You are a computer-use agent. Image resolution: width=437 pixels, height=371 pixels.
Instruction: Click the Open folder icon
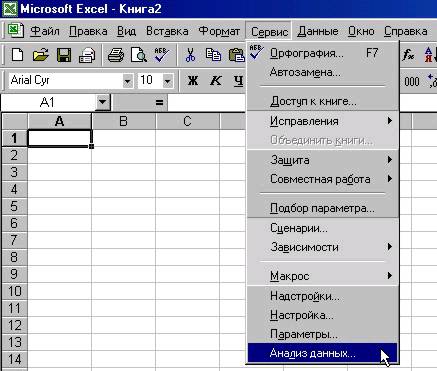pyautogui.click(x=40, y=55)
